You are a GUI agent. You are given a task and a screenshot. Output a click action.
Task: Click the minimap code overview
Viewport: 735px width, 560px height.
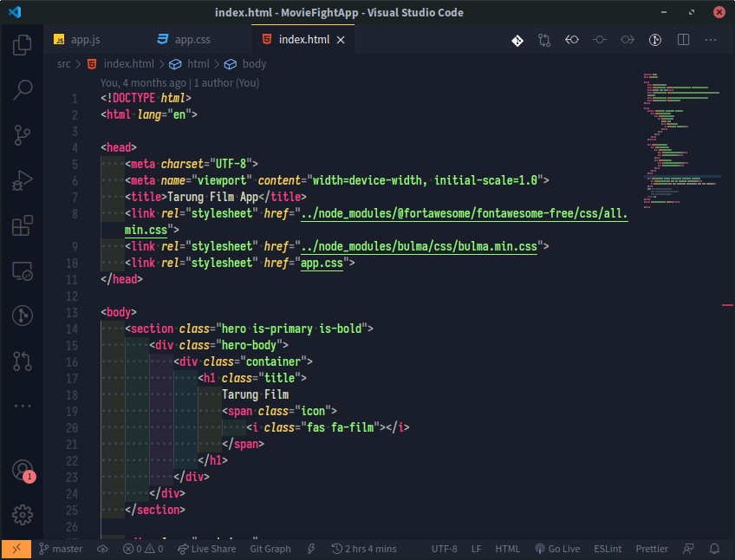pos(681,140)
